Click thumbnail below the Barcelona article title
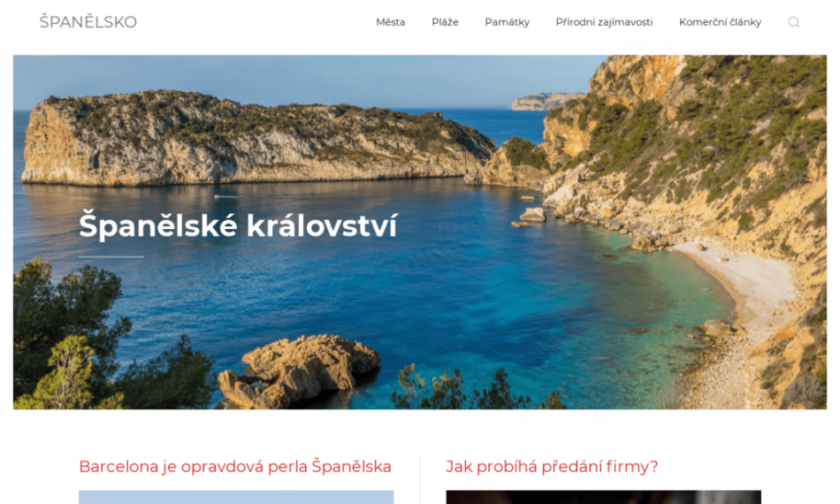This screenshot has height=504, width=840. (236, 497)
